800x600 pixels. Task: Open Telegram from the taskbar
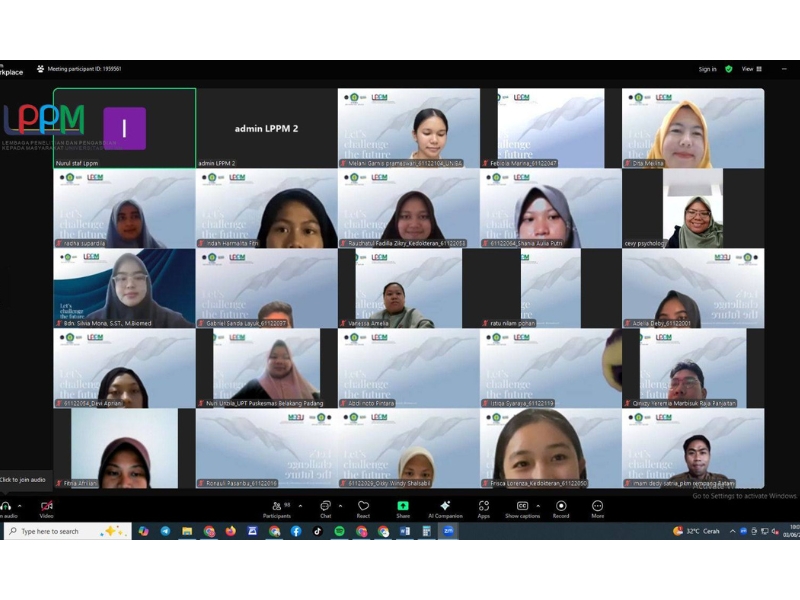pos(165,531)
